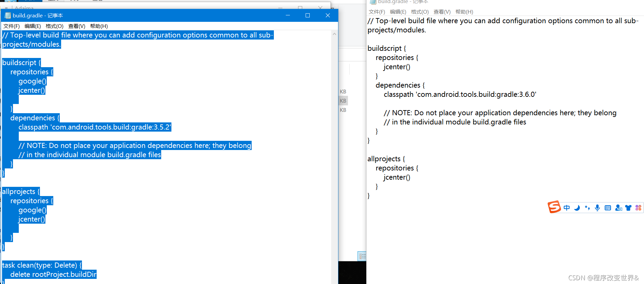Image resolution: width=644 pixels, height=284 pixels.
Task: Click google() under allprojects in left Notepad
Action: click(x=32, y=210)
